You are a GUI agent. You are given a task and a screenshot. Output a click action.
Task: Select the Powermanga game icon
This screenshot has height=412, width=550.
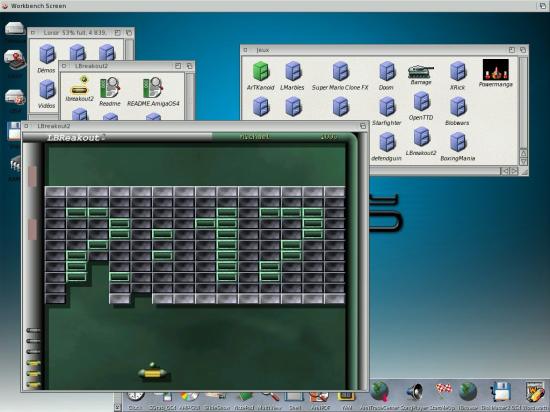496,69
